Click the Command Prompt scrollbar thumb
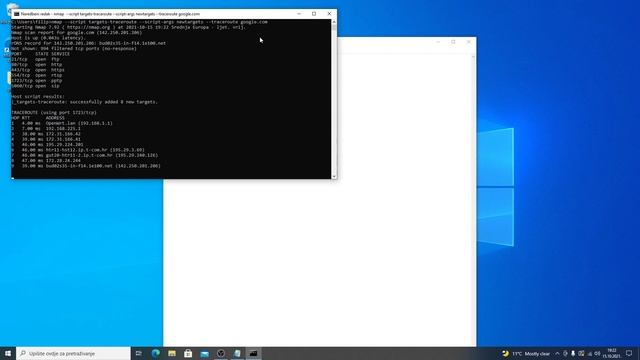 pyautogui.click(x=334, y=28)
